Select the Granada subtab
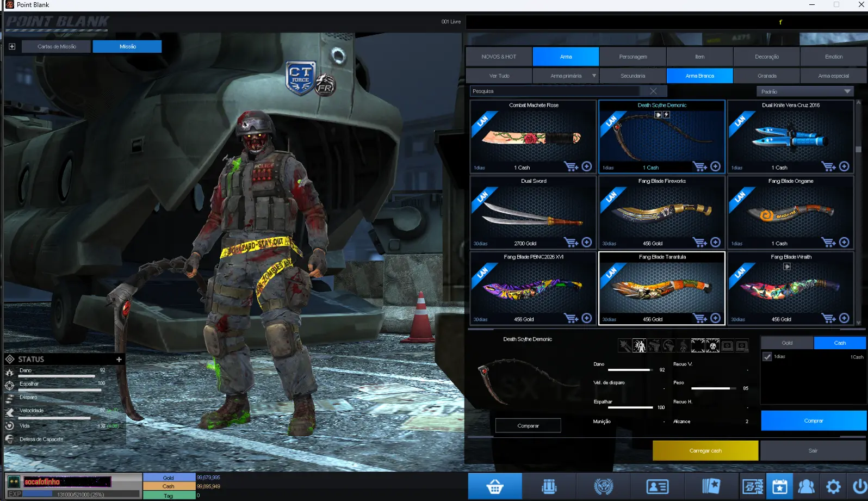Screen dimensions: 868x501 coord(767,76)
